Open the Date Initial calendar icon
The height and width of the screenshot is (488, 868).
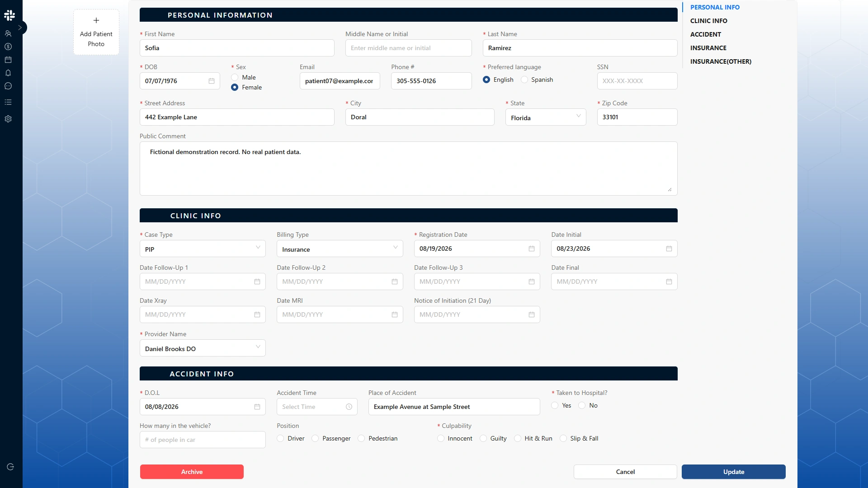[669, 249]
